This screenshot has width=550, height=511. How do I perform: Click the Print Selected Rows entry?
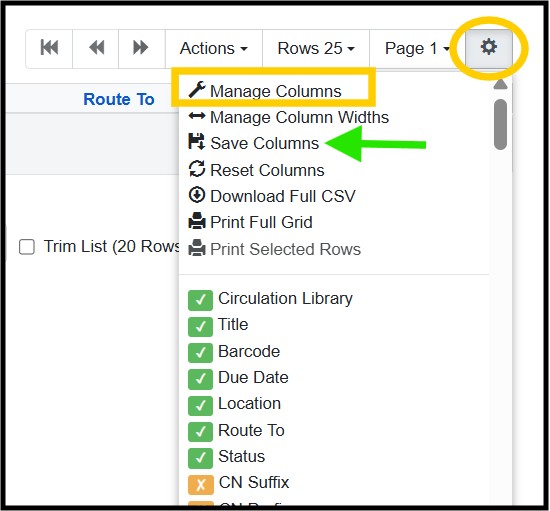[275, 249]
